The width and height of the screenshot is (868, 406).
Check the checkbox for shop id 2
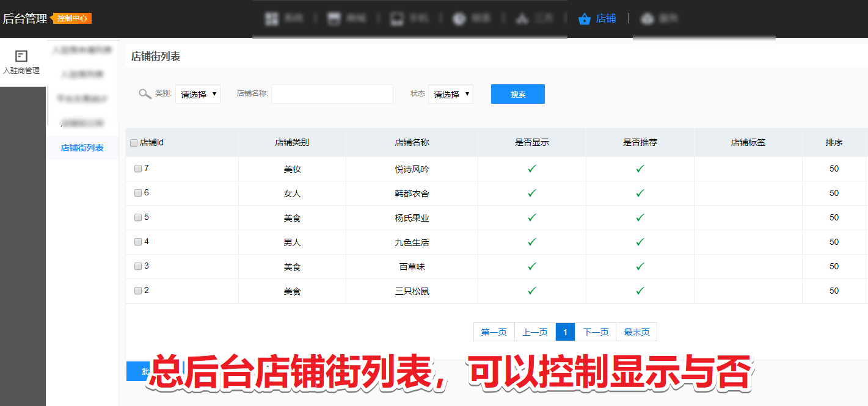(x=138, y=291)
